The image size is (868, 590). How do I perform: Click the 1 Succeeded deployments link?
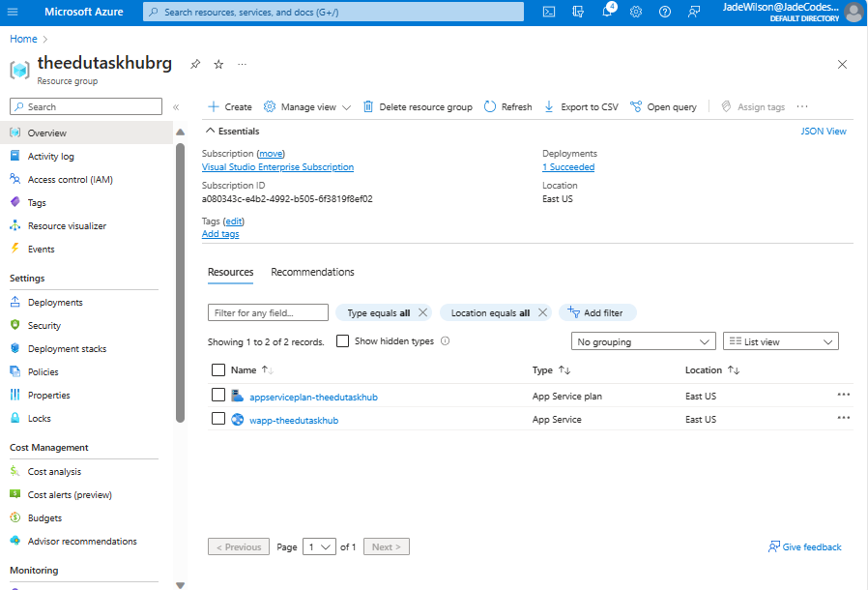[568, 166]
